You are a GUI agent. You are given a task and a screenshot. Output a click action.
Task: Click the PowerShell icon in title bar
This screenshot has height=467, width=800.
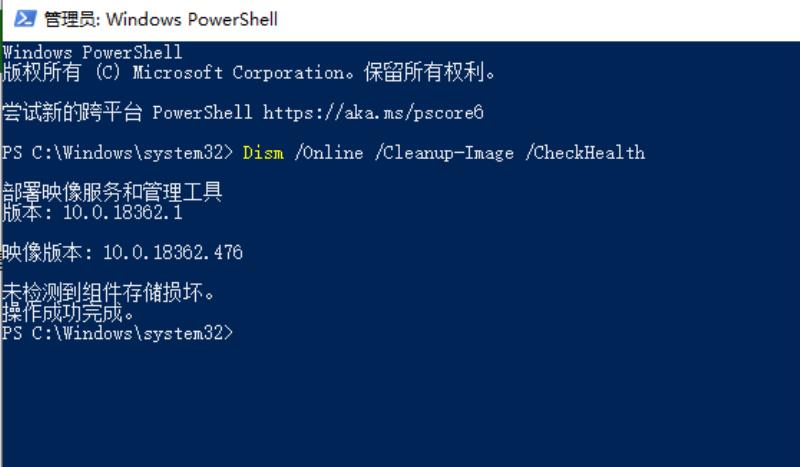coord(25,19)
